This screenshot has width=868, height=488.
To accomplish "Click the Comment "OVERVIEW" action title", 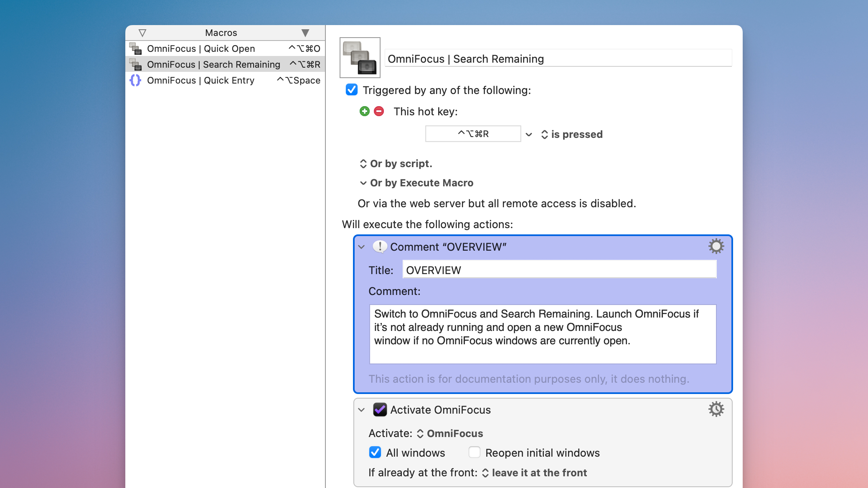I will (x=448, y=247).
